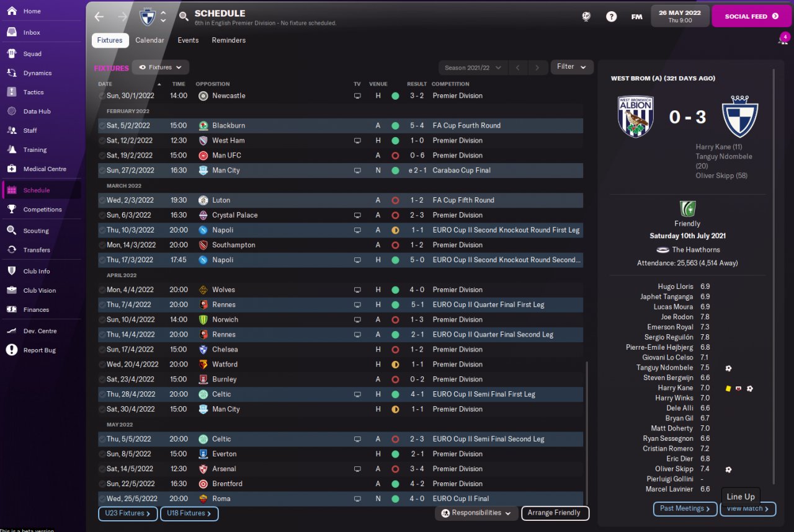This screenshot has width=794, height=532.
Task: Toggle the tick circle on Roma row
Action: click(x=102, y=499)
